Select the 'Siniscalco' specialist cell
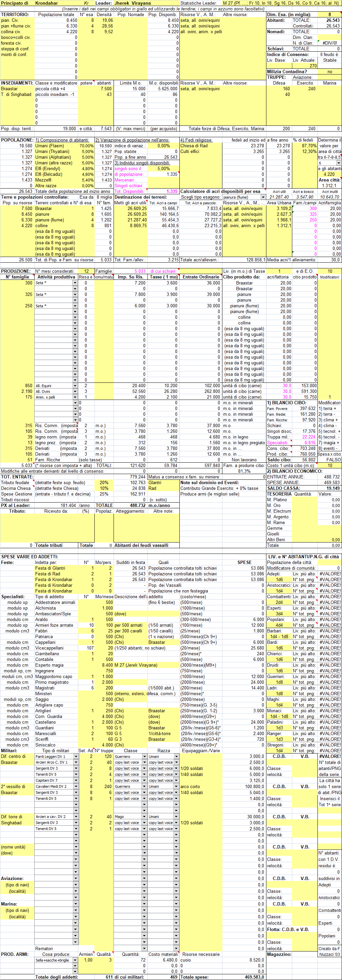 click(x=56, y=745)
